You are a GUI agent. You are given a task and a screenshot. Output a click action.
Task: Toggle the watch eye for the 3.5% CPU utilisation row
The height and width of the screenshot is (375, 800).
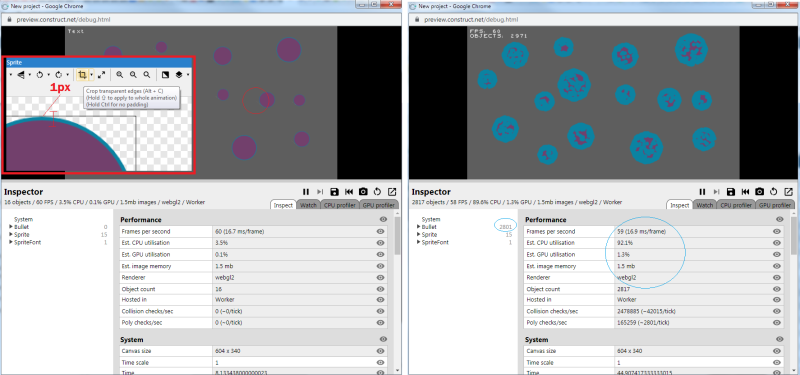[380, 243]
